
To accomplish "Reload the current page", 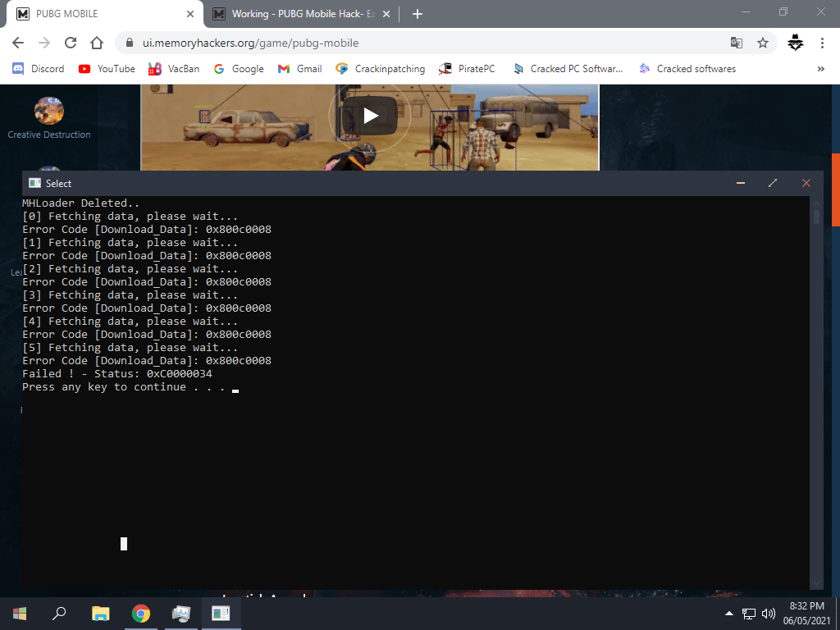I will 71,43.
